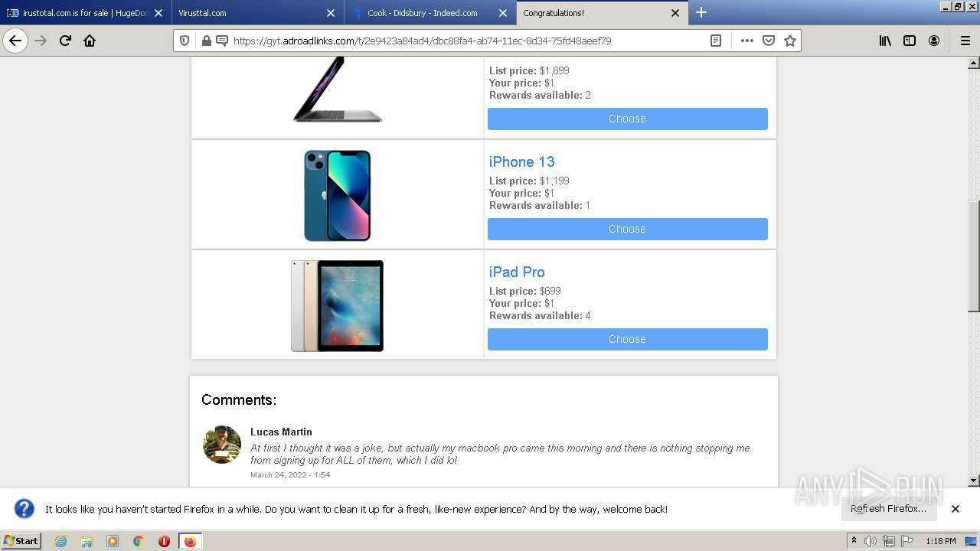Screen dimensions: 980x551
Task: Click the vertical scrollbar thumb
Action: pyautogui.click(x=973, y=256)
